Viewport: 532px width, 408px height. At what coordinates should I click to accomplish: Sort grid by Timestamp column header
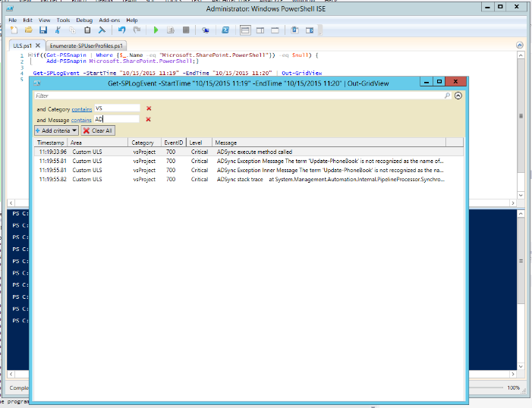click(51, 143)
